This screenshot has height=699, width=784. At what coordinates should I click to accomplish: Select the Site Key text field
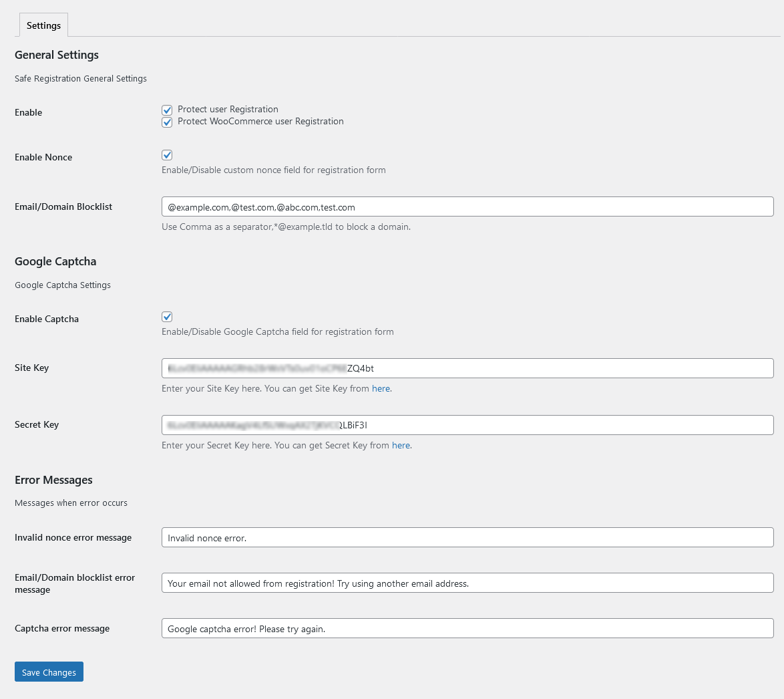[467, 368]
